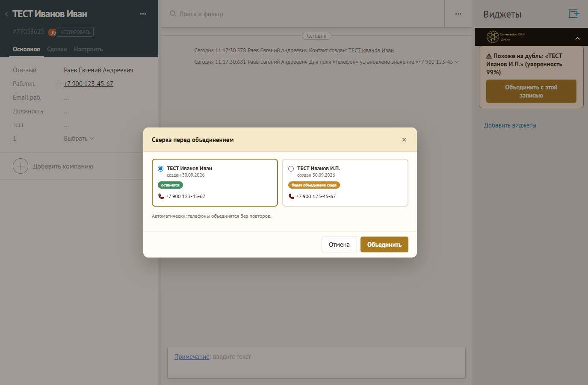
Task: Expand truncated phone event chevron in feed
Action: pos(457,62)
